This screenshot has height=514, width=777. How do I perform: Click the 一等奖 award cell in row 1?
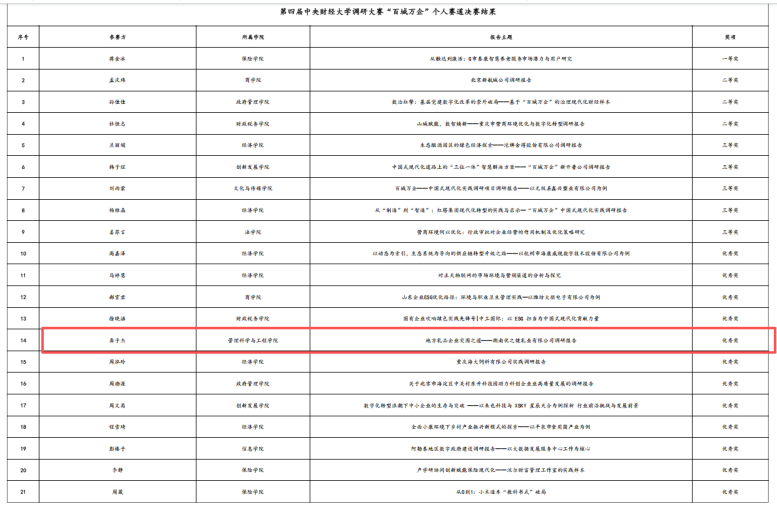tap(731, 57)
